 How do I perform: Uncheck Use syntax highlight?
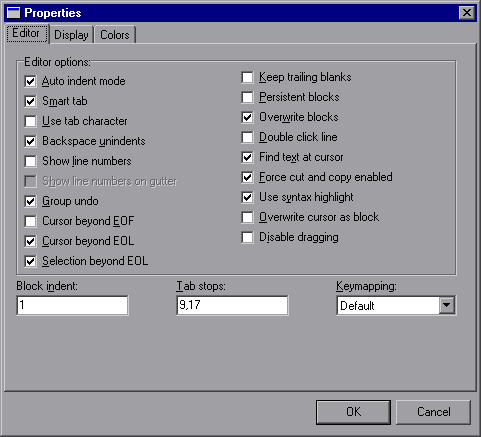point(247,197)
